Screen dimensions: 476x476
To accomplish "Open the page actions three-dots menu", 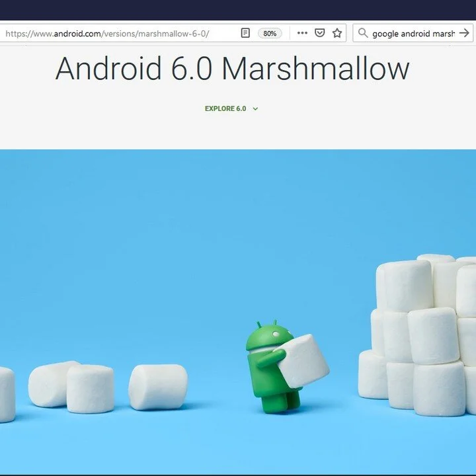I will 302,33.
